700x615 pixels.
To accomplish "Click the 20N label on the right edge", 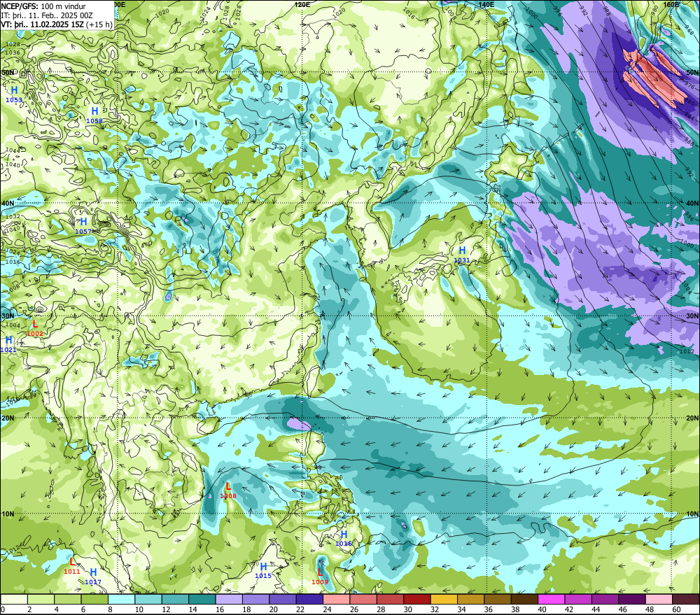I will tap(692, 418).
